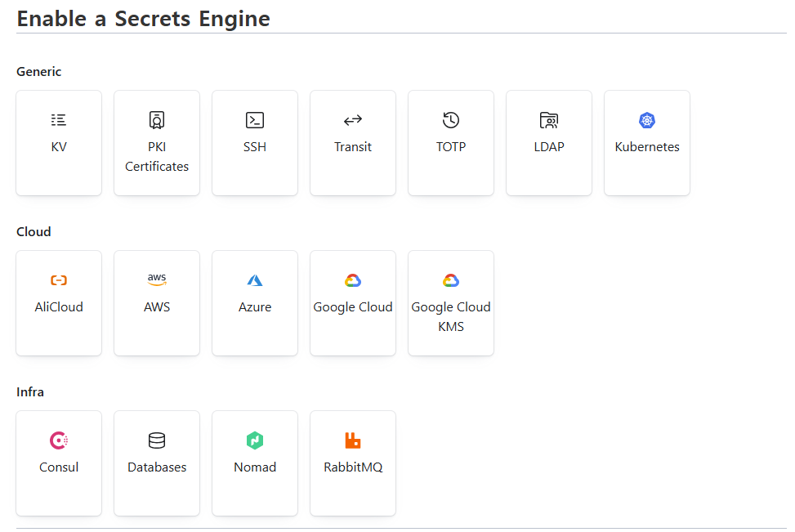Select the RabbitMQ logo icon
This screenshot has height=532, width=795.
click(353, 440)
